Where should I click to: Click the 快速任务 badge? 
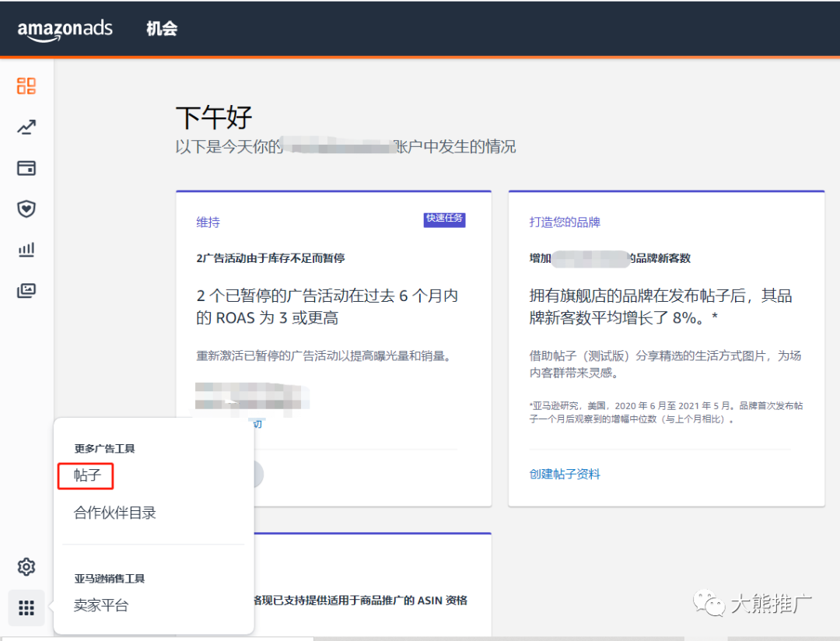click(x=444, y=219)
